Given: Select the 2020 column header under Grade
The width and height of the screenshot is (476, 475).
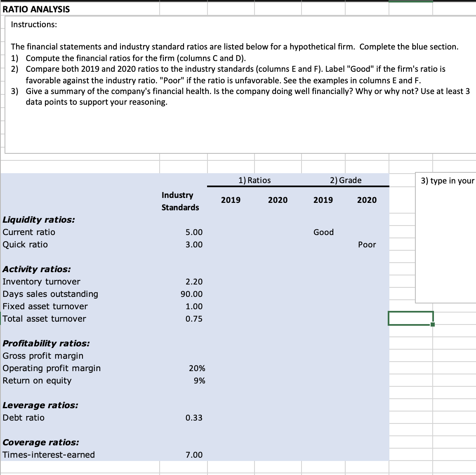Looking at the screenshot, I should (367, 200).
